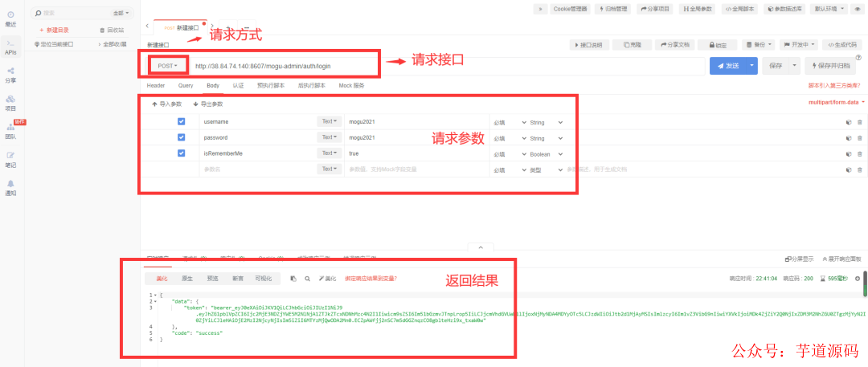Open parameter library icon for username row
Screen dimensions: 868x367
(x=848, y=122)
